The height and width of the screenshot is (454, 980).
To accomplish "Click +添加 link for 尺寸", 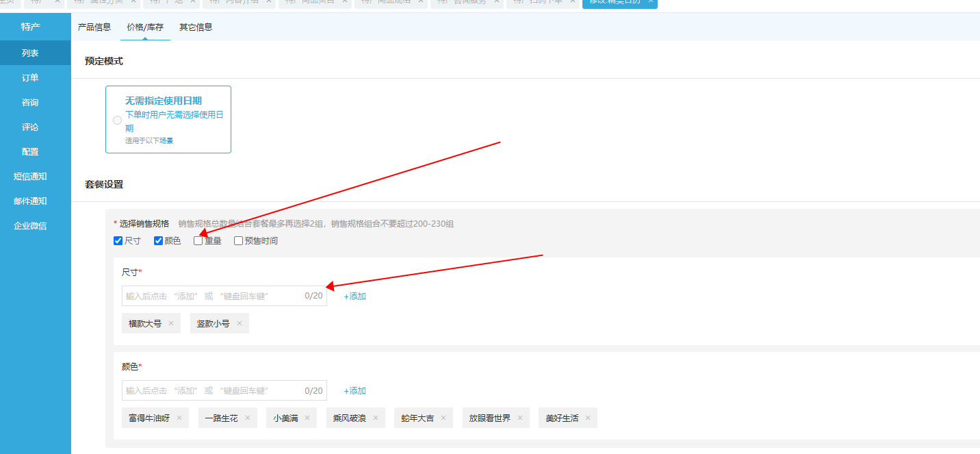I will [x=354, y=297].
